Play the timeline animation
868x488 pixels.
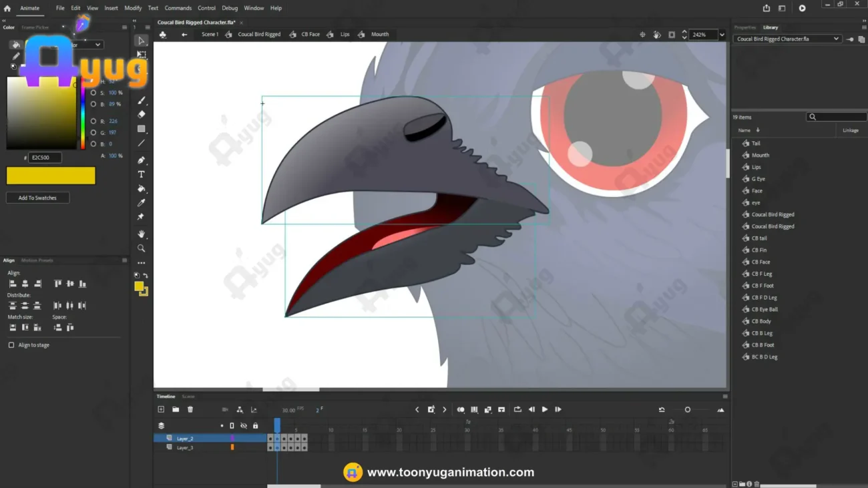tap(545, 409)
